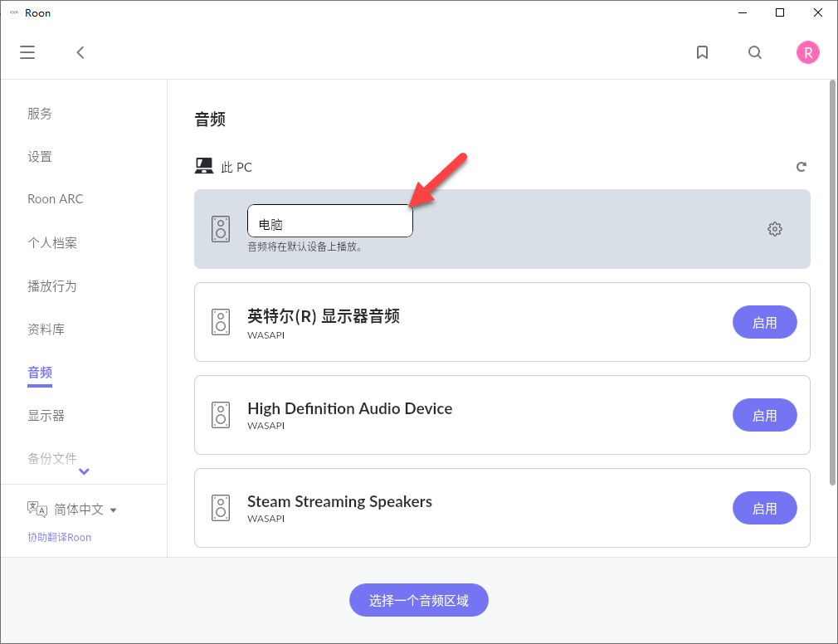This screenshot has height=644, width=838.
Task: Open bookmarks via the bookmark icon
Action: 702,52
